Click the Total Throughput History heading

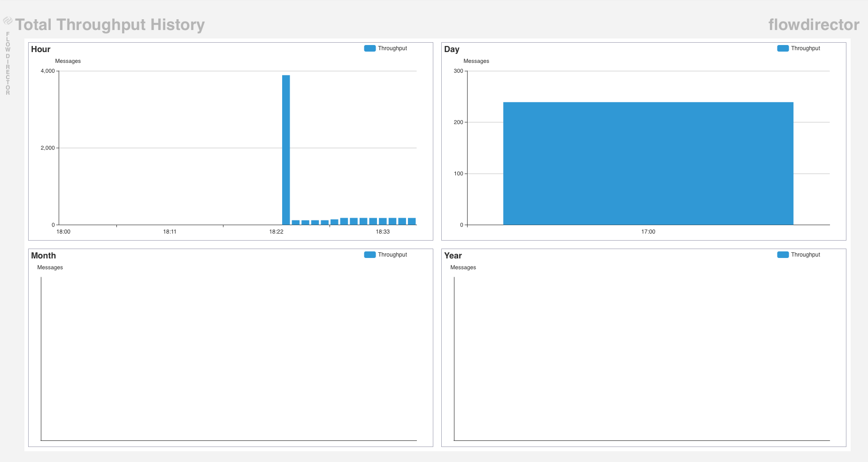(x=110, y=24)
